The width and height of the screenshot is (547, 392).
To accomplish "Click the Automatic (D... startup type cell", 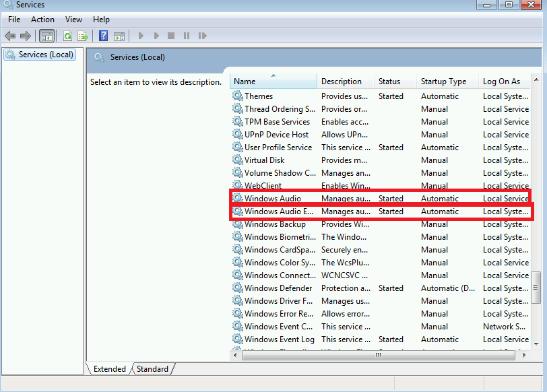I will 448,288.
